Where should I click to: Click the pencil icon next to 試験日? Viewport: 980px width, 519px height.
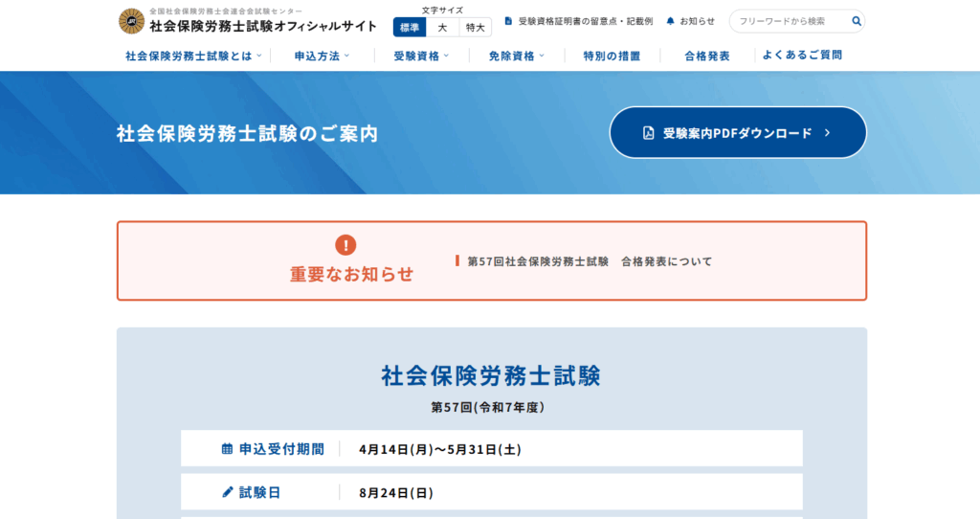click(227, 493)
